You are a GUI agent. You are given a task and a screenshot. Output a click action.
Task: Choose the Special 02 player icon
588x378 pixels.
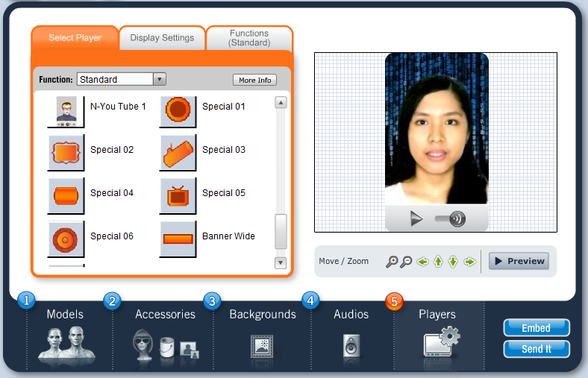coord(66,153)
